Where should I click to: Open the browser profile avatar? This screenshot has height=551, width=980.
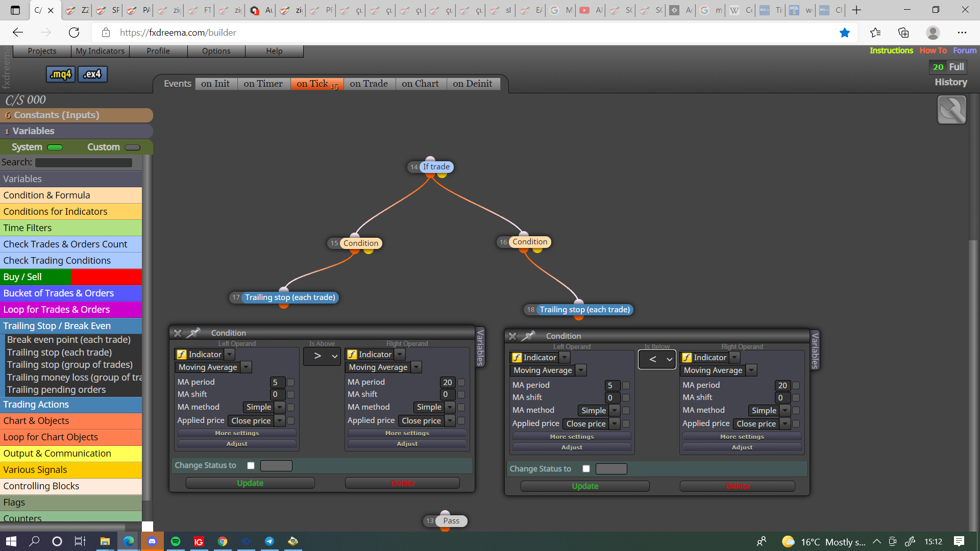[933, 33]
